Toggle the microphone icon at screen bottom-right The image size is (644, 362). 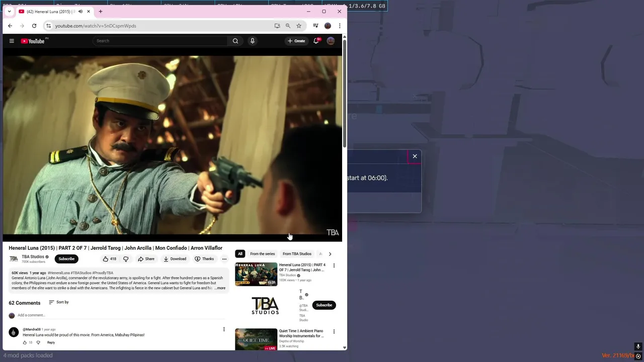pyautogui.click(x=638, y=346)
